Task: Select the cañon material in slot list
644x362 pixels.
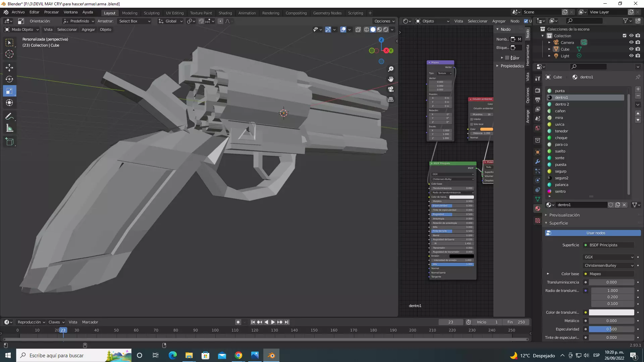Action: coord(585,111)
